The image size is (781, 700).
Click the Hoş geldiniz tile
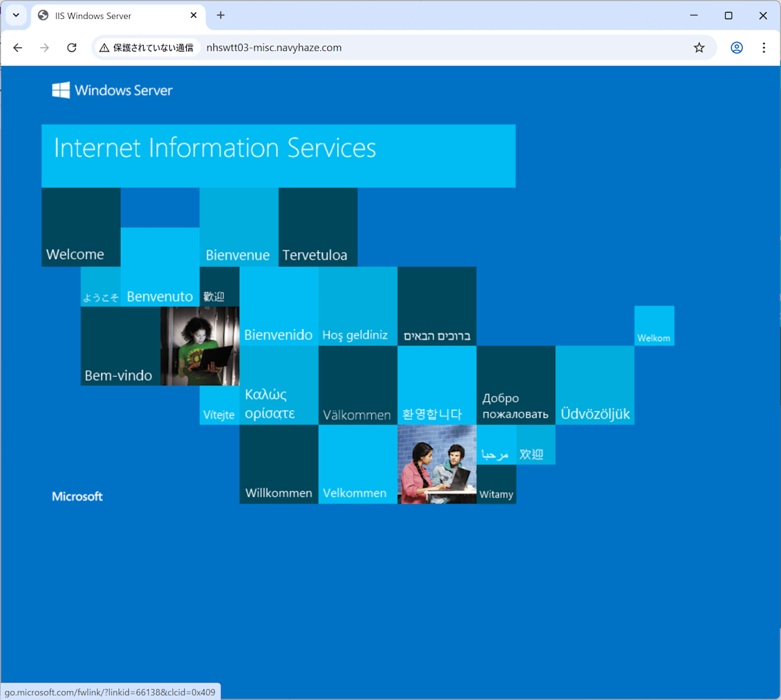pyautogui.click(x=358, y=306)
